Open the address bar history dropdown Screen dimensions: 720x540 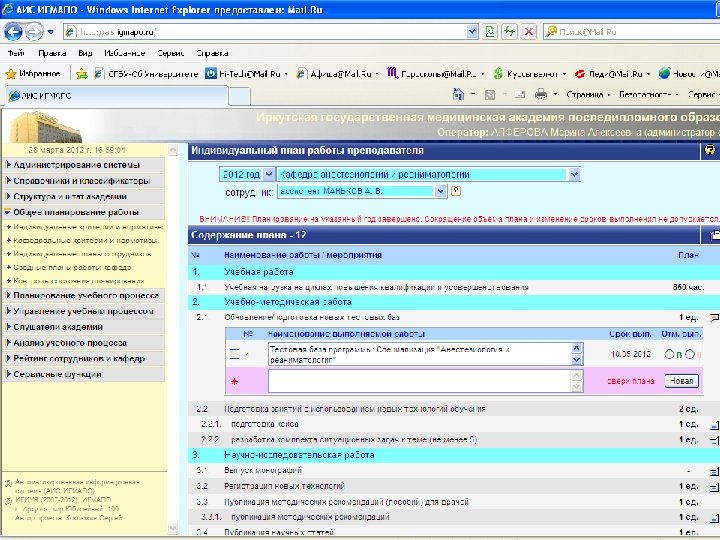(472, 32)
